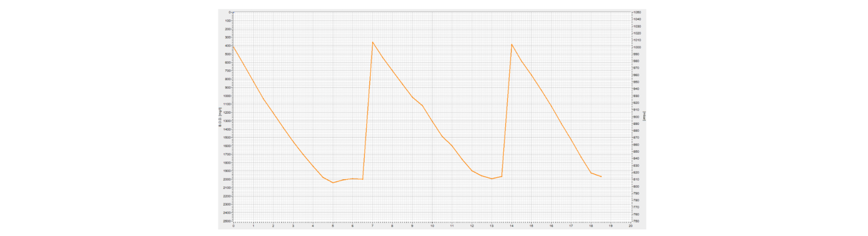
Task: Click the curve's trough at x=13
Action: [x=492, y=179]
